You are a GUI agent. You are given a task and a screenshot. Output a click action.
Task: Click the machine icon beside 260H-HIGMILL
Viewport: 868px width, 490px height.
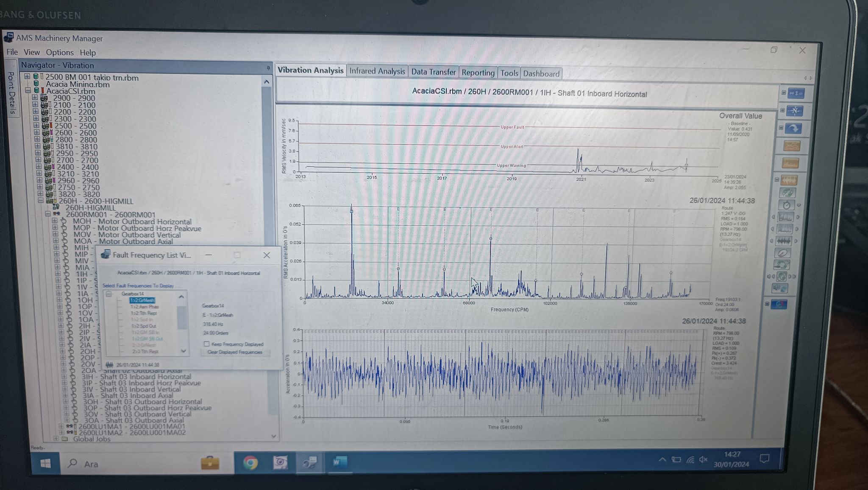[56, 207]
